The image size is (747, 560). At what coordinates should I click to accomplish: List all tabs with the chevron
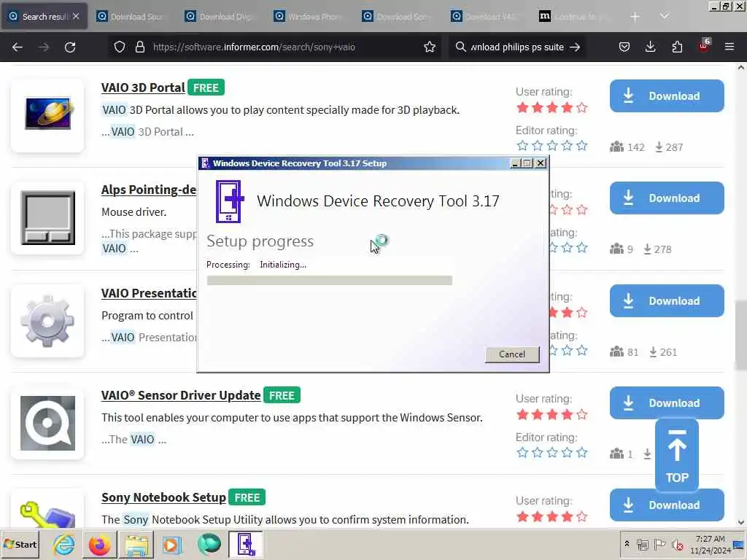(664, 17)
